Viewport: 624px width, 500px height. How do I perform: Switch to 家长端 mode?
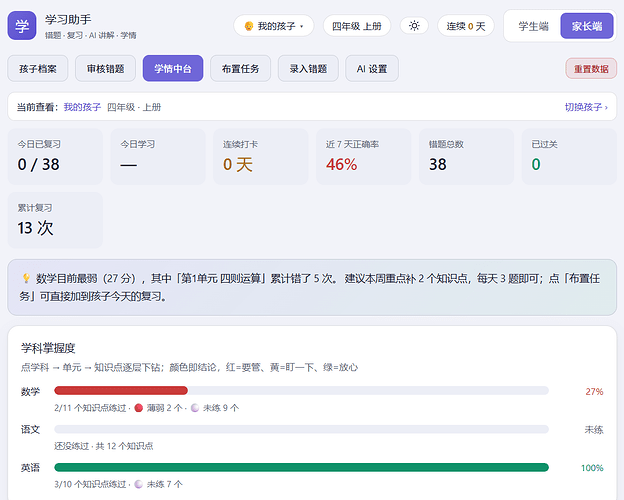pos(587,26)
